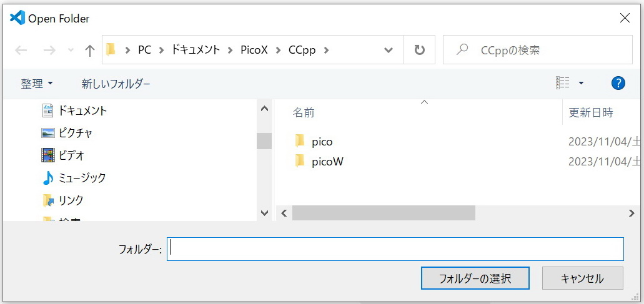This screenshot has width=644, height=304.
Task: Select the pico folder
Action: [x=322, y=142]
